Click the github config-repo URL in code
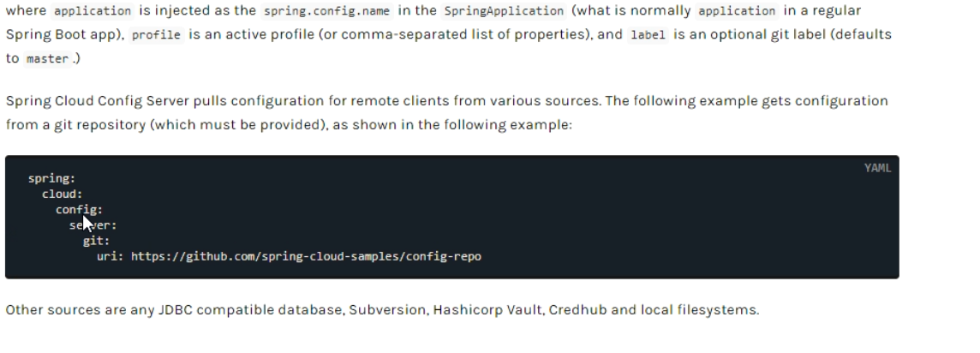 307,256
